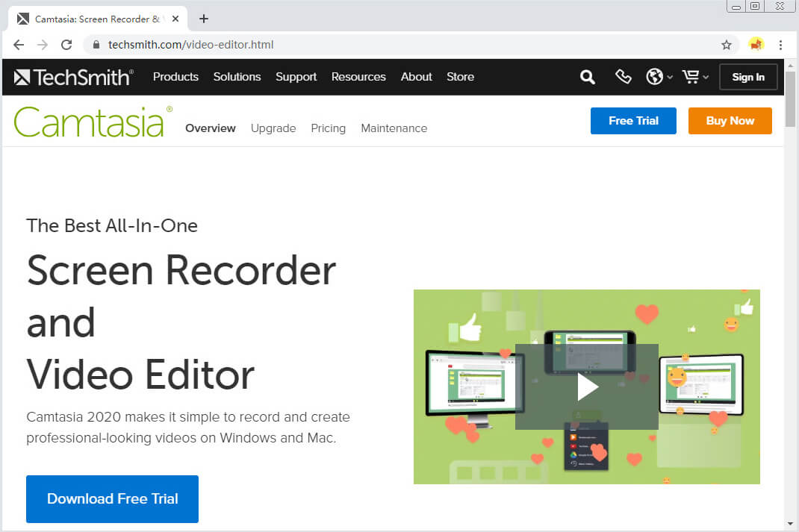Click the blue Free Trial button
This screenshot has height=532, width=799.
coord(633,121)
